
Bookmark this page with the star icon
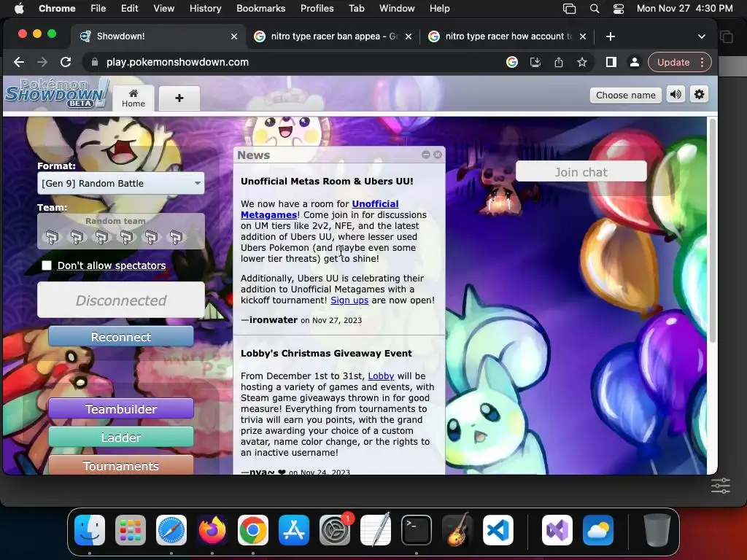tap(582, 62)
